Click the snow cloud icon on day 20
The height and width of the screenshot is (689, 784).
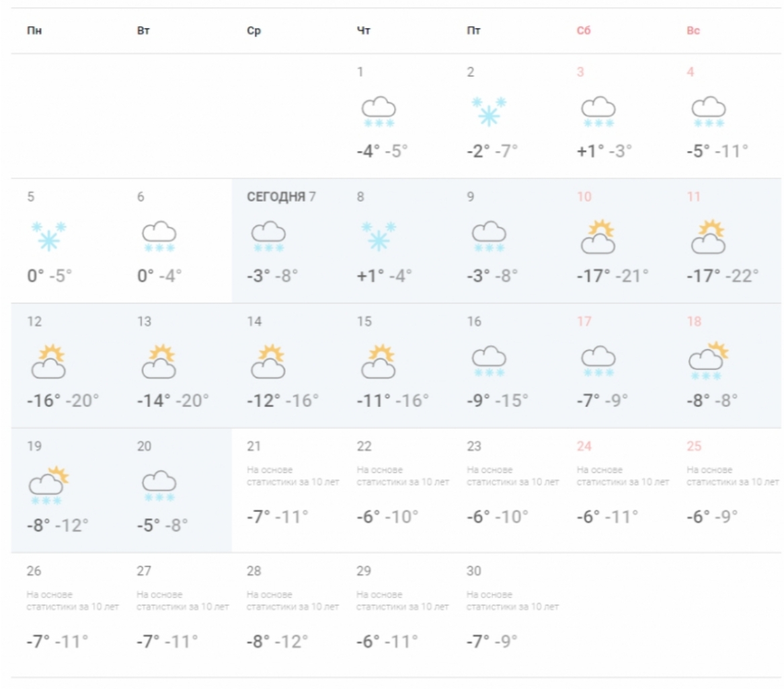pos(159,486)
